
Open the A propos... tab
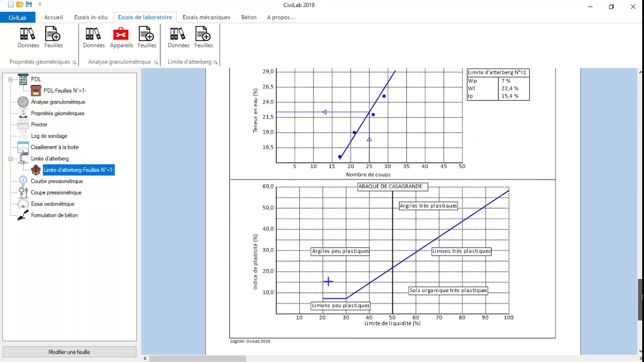[281, 17]
